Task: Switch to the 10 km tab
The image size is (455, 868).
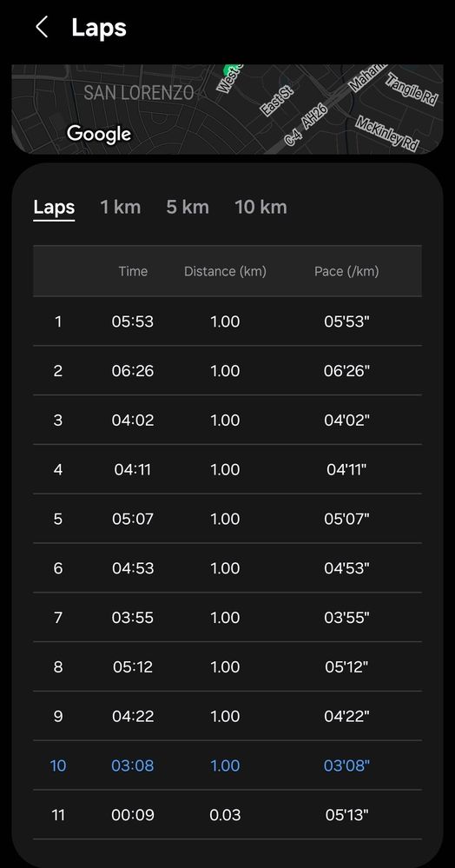Action: click(x=260, y=208)
